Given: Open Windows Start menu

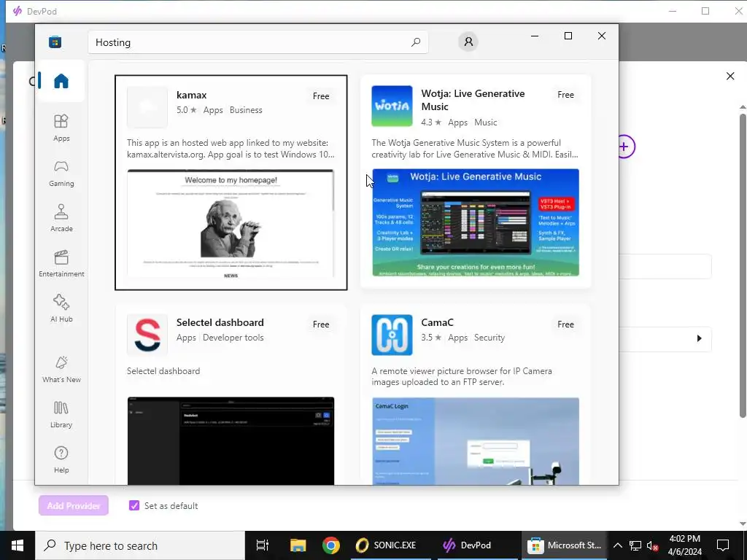Looking at the screenshot, I should coord(18,545).
